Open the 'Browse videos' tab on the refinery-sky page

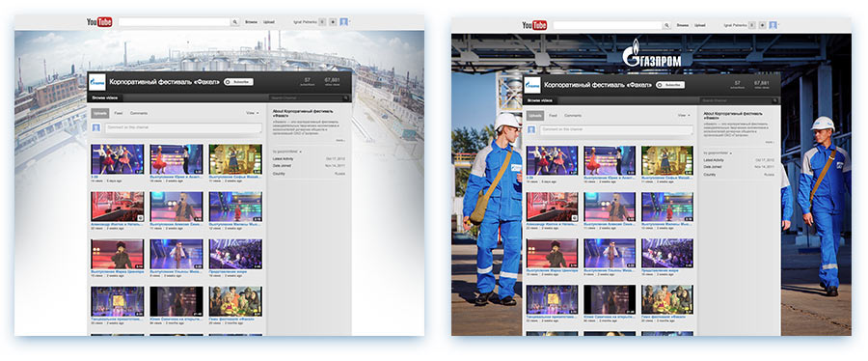click(x=105, y=98)
